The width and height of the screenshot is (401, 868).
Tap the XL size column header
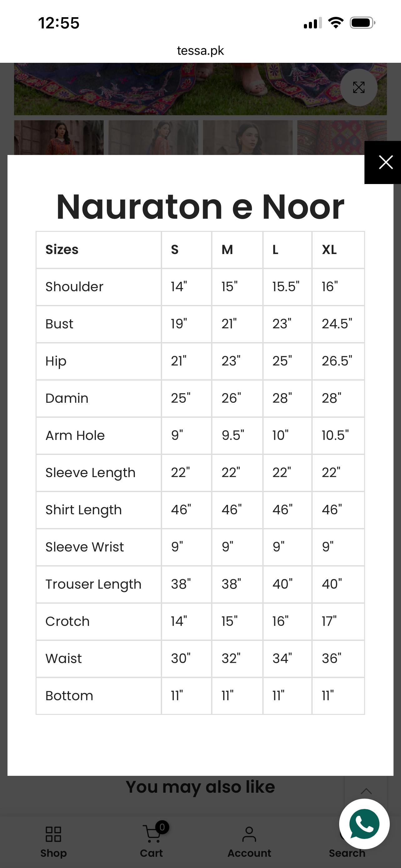pyautogui.click(x=329, y=250)
